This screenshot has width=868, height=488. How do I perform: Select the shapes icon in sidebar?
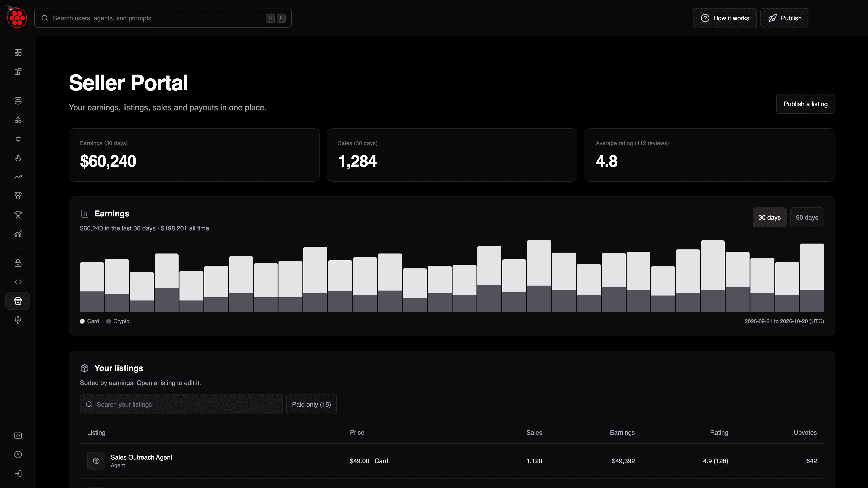click(18, 120)
